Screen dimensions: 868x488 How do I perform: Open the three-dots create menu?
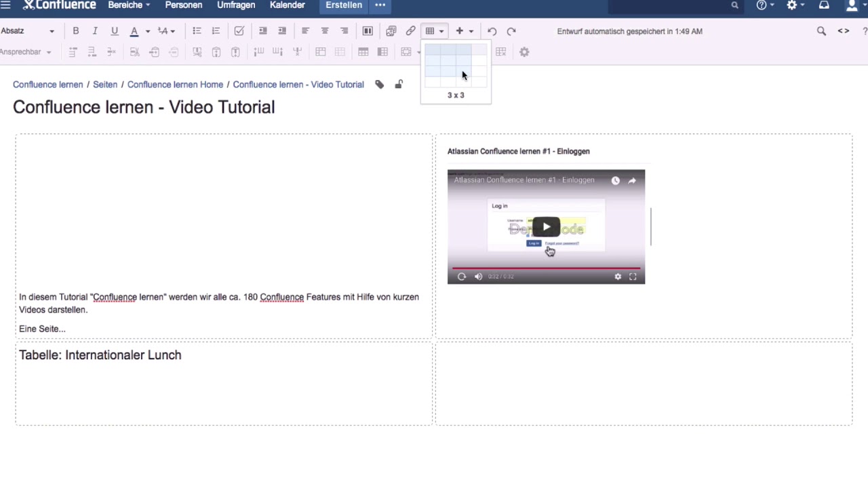click(380, 5)
